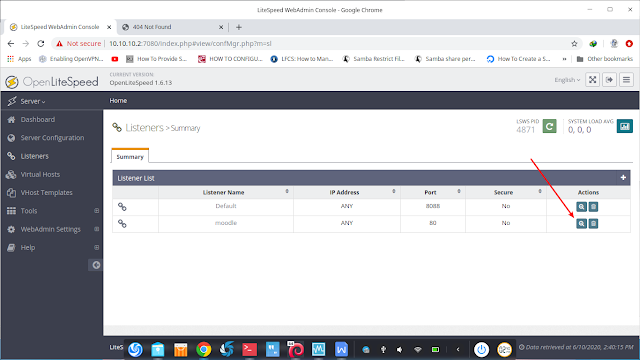Click the WiFi icon in system tray
Image resolution: width=640 pixels, height=360 pixels.
click(418, 350)
